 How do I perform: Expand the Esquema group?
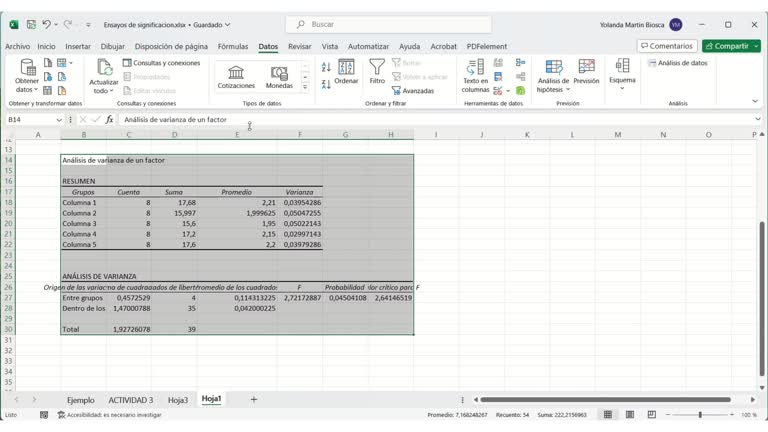622,74
